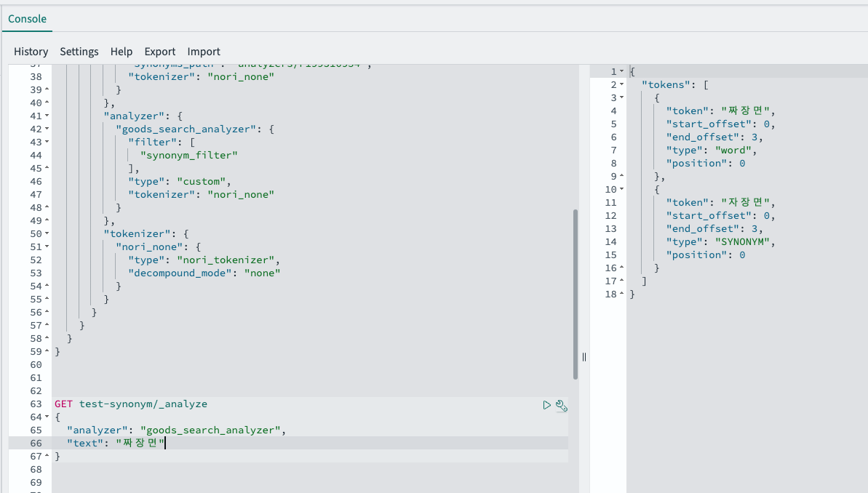Open Export menu item
This screenshot has height=493, width=868.
(160, 52)
